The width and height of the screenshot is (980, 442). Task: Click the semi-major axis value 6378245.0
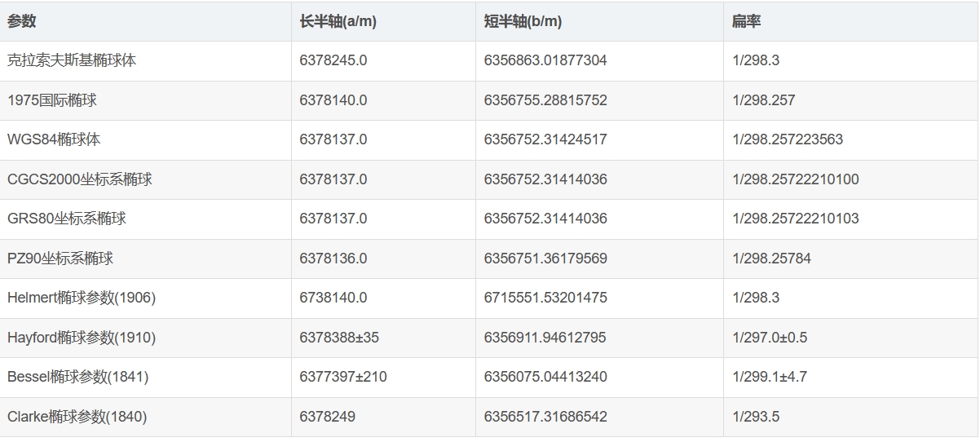coord(333,61)
